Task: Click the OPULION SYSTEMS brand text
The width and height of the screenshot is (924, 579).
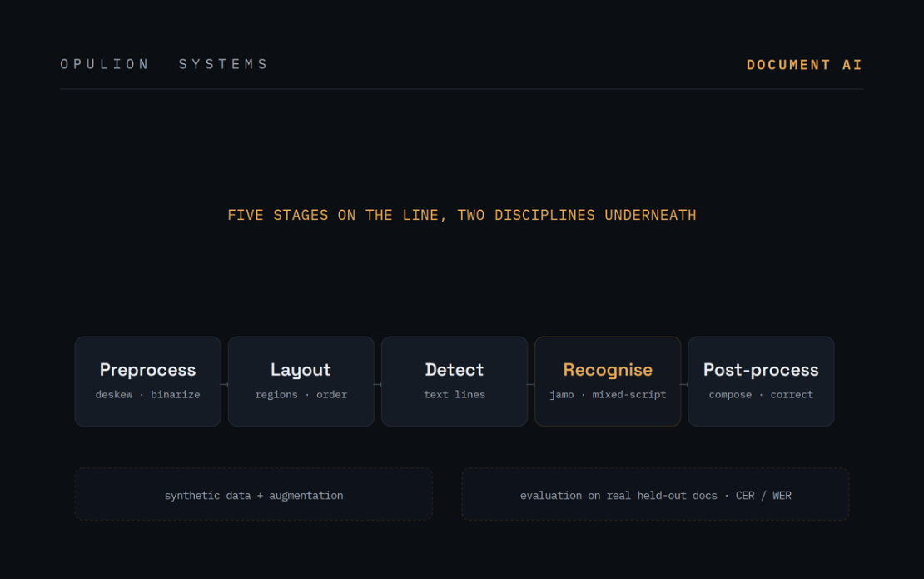Action: pyautogui.click(x=164, y=64)
